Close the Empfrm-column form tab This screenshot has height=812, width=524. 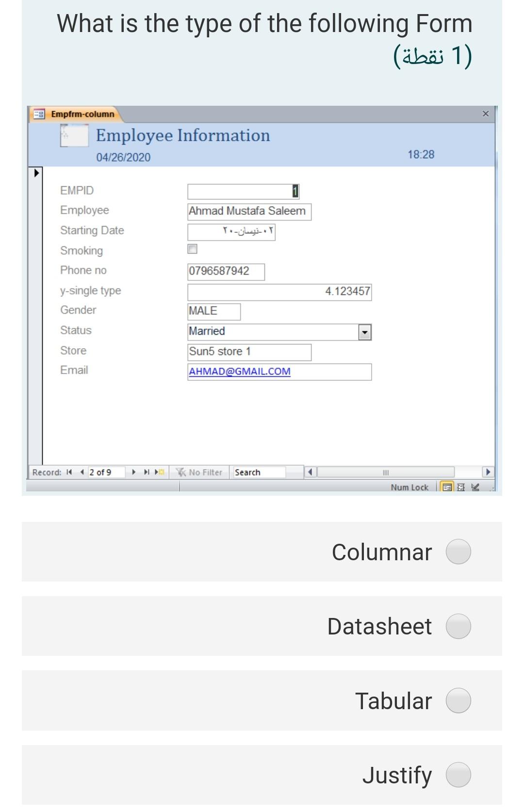pos(486,114)
